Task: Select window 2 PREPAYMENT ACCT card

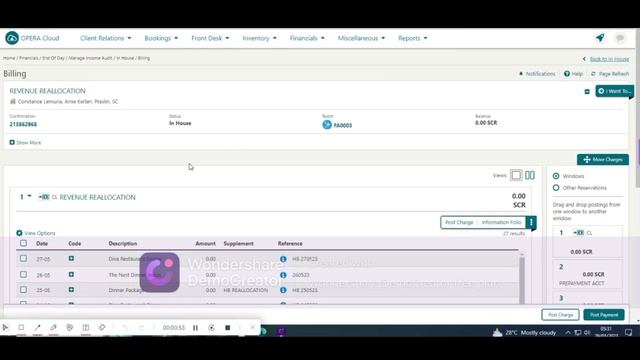Action: [587, 274]
